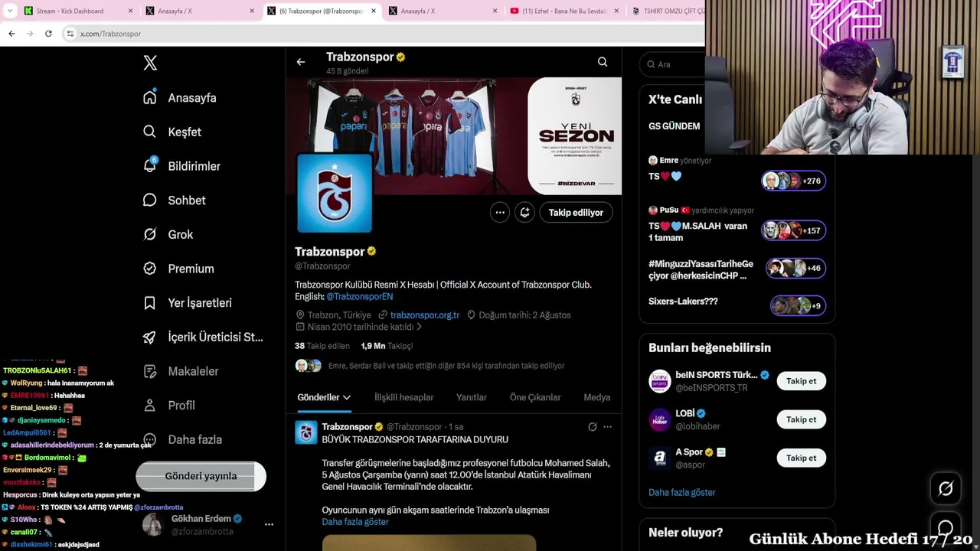980x551 pixels.
Task: Open the @TrabzonsporEN link in bio
Action: click(360, 296)
